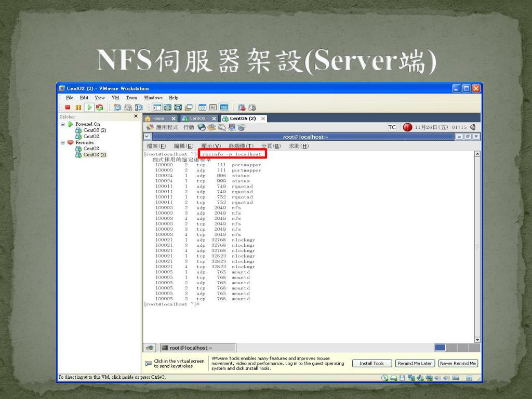This screenshot has height=399, width=532.
Task: Click the Revert to Snapshot toolbar icon
Action: [x=128, y=107]
